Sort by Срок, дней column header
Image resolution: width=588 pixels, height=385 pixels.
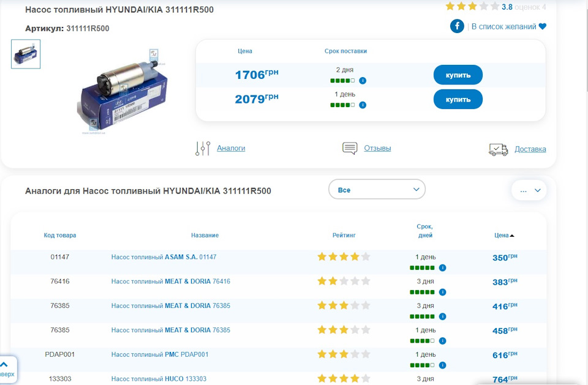click(x=425, y=231)
